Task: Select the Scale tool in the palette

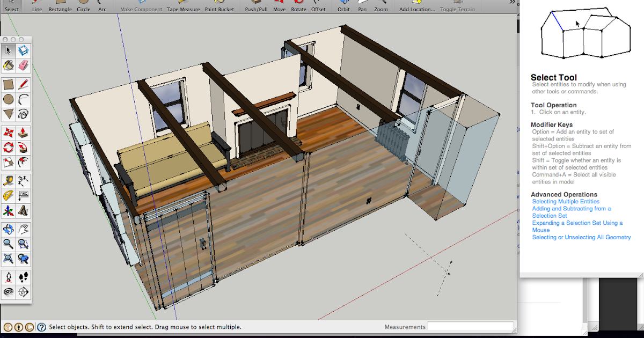Action: 8,163
